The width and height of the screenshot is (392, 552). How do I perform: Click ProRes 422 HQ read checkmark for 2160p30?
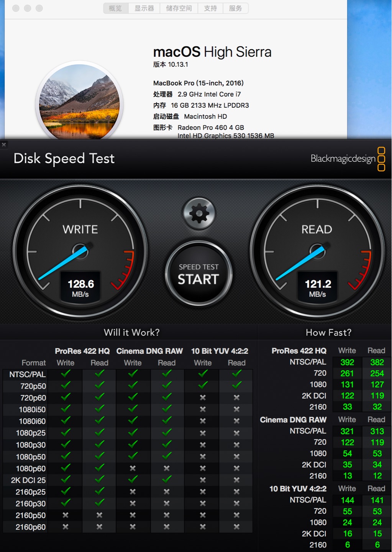point(100,503)
